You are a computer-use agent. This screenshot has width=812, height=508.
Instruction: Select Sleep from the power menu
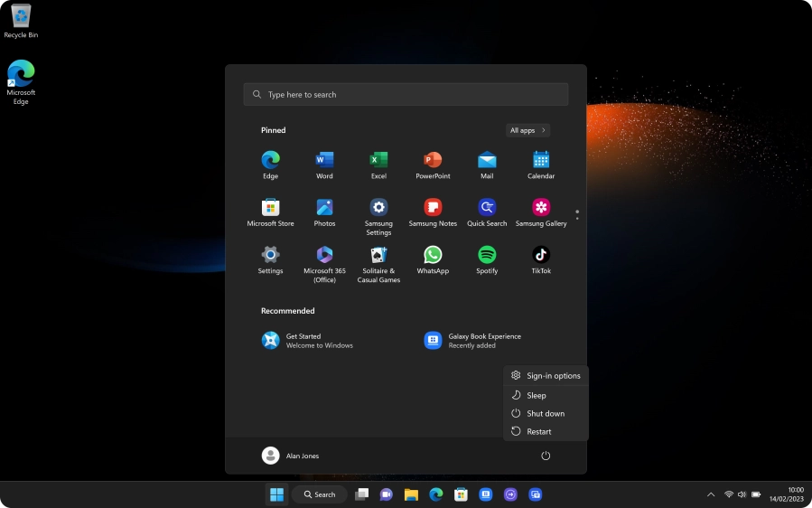click(x=537, y=395)
